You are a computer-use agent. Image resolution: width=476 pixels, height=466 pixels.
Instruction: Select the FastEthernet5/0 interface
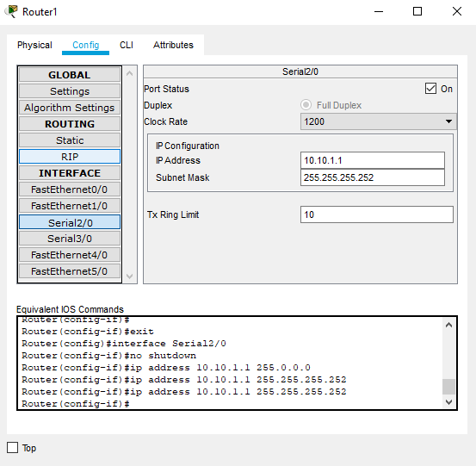(70, 271)
